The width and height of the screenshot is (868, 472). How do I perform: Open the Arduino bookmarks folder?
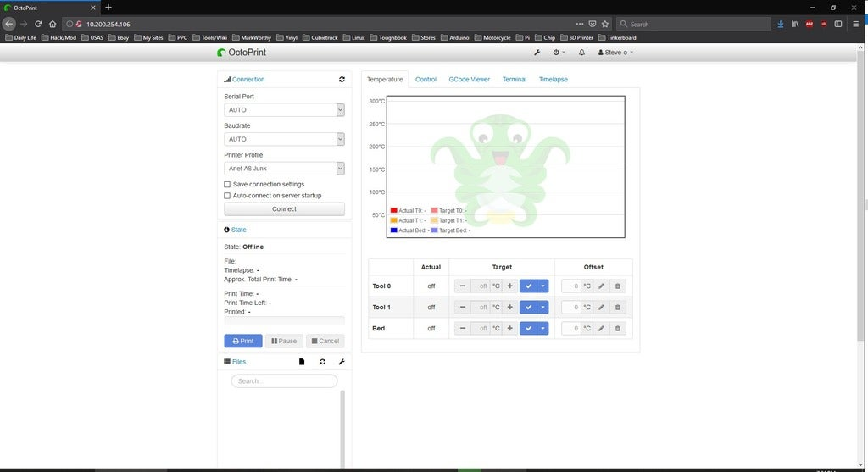tap(454, 37)
